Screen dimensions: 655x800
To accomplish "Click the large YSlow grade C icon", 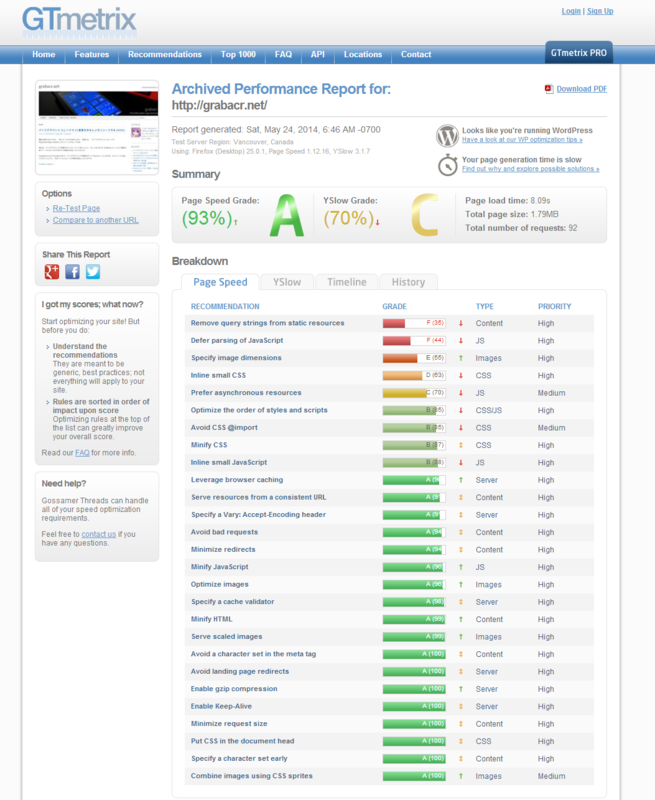I will [x=425, y=215].
